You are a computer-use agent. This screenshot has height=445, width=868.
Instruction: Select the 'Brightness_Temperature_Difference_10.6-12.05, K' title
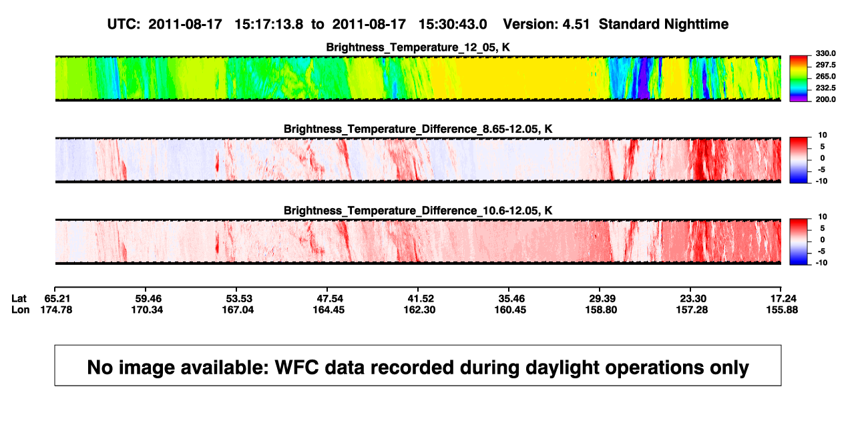coord(418,211)
